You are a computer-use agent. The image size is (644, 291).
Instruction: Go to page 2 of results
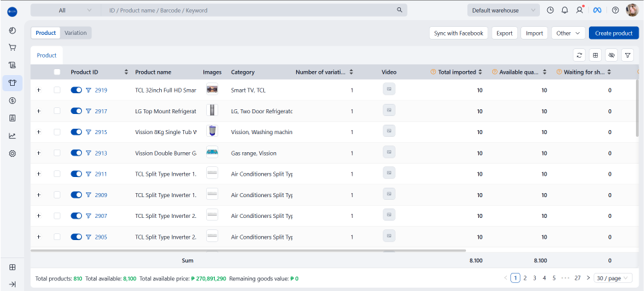(x=525, y=278)
